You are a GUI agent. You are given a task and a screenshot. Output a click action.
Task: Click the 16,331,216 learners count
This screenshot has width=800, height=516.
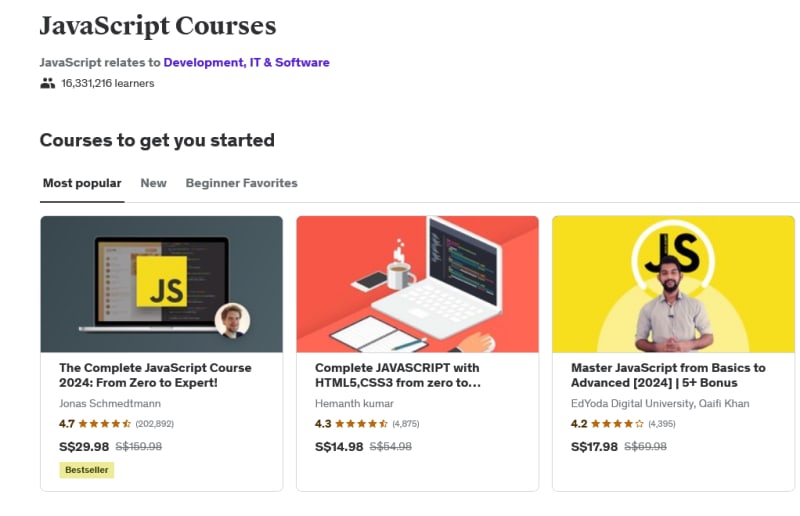point(108,83)
